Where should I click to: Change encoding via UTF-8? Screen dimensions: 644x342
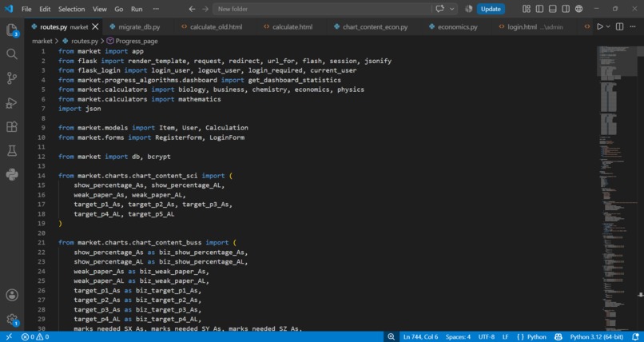487,336
